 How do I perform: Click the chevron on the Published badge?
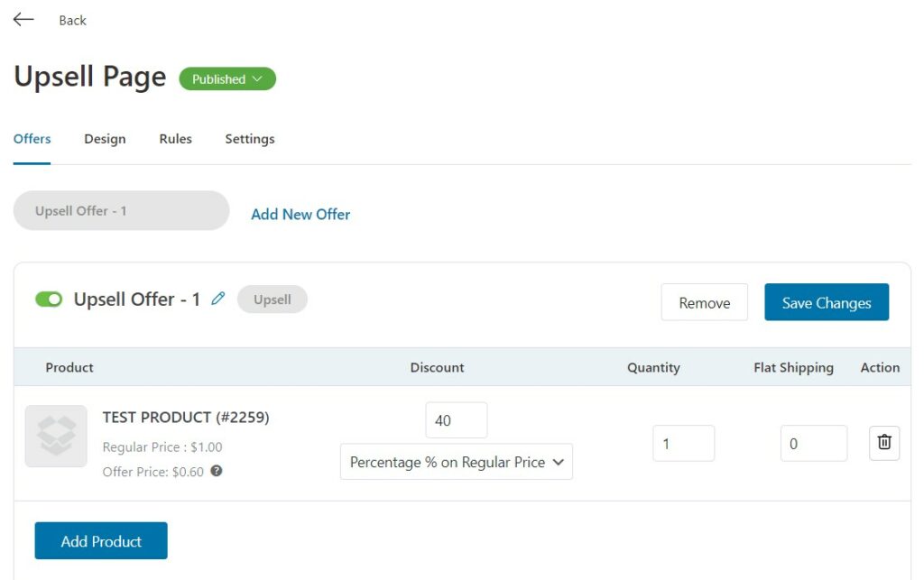click(x=257, y=78)
